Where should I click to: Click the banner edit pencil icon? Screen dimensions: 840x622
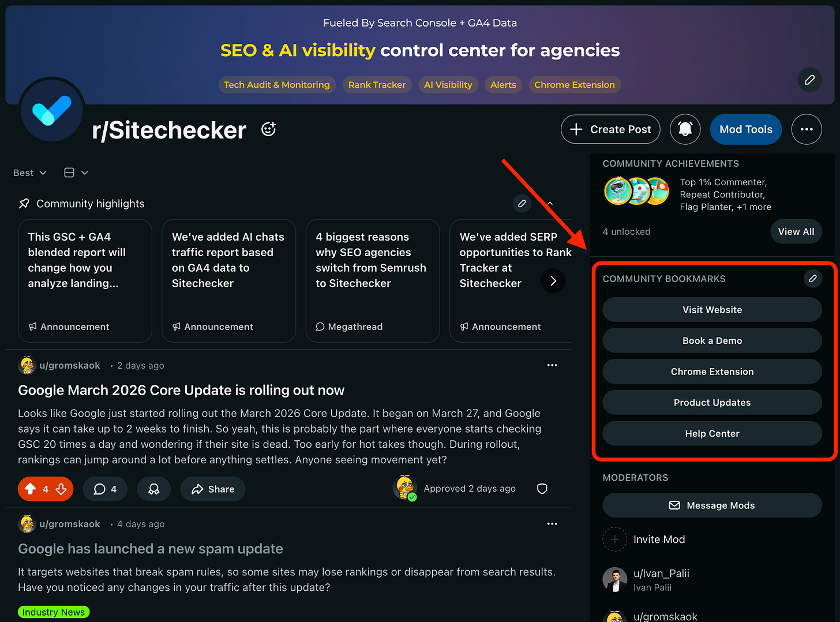click(809, 80)
